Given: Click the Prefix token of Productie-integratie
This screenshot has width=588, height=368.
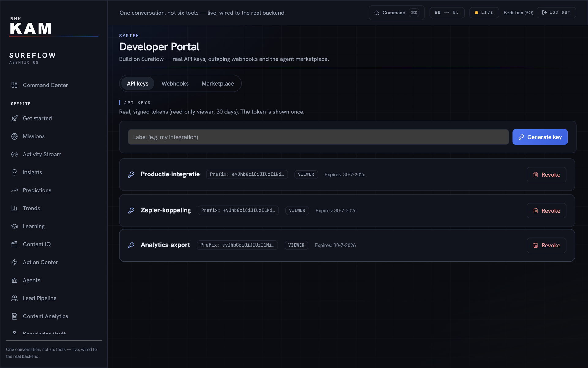Looking at the screenshot, I should [247, 174].
